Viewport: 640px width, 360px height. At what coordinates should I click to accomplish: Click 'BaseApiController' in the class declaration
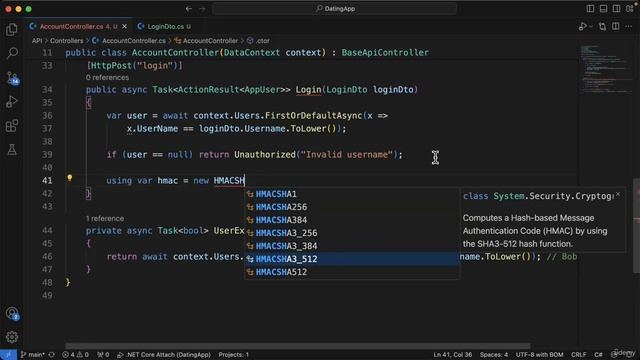[x=385, y=53]
